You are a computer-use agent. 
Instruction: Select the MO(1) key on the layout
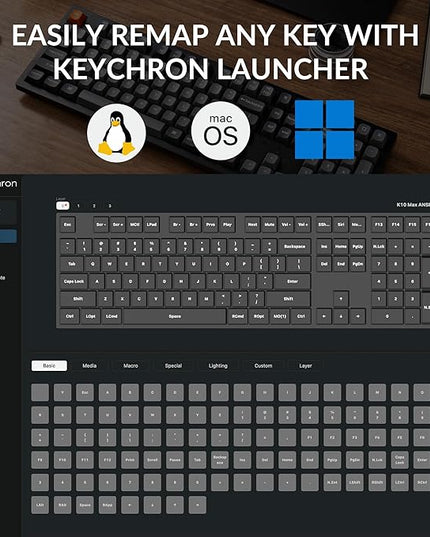click(280, 316)
